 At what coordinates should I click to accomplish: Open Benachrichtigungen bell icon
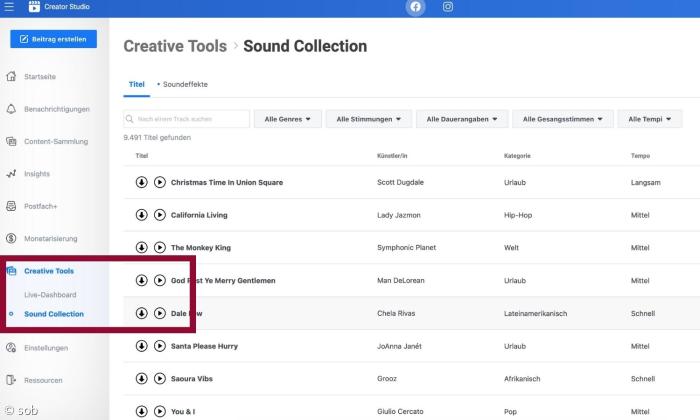(x=11, y=109)
